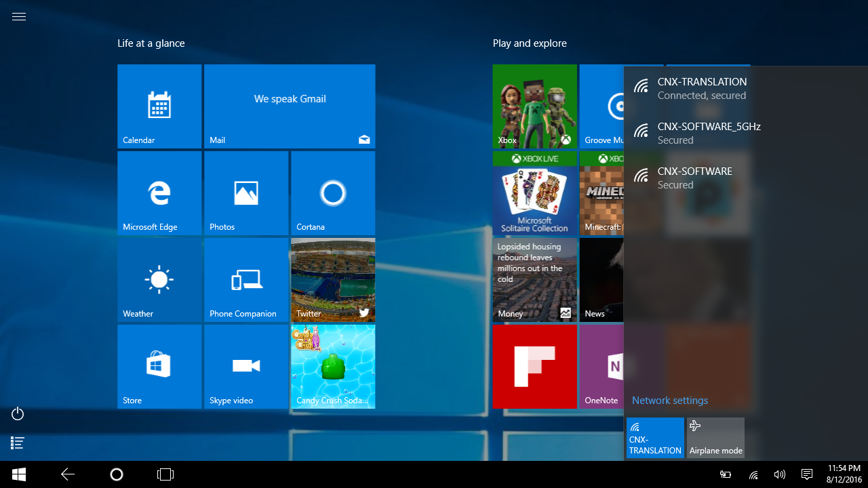
Task: Select the CNX-TRANSLATION network
Action: coord(746,88)
